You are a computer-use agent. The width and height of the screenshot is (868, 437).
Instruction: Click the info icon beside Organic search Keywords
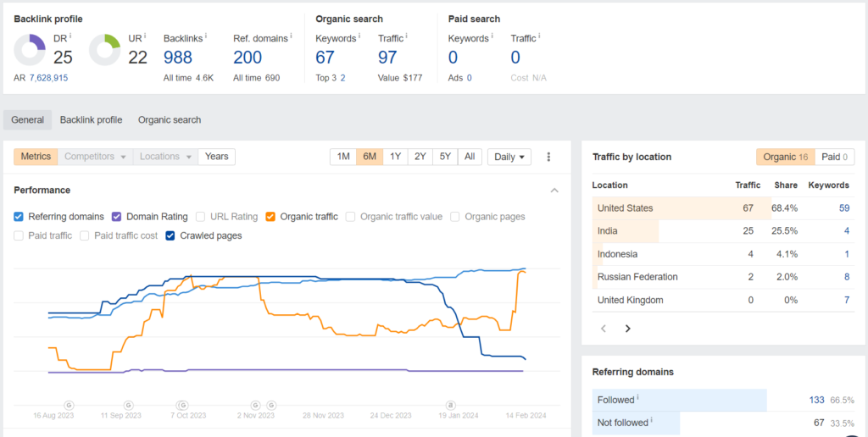point(359,36)
